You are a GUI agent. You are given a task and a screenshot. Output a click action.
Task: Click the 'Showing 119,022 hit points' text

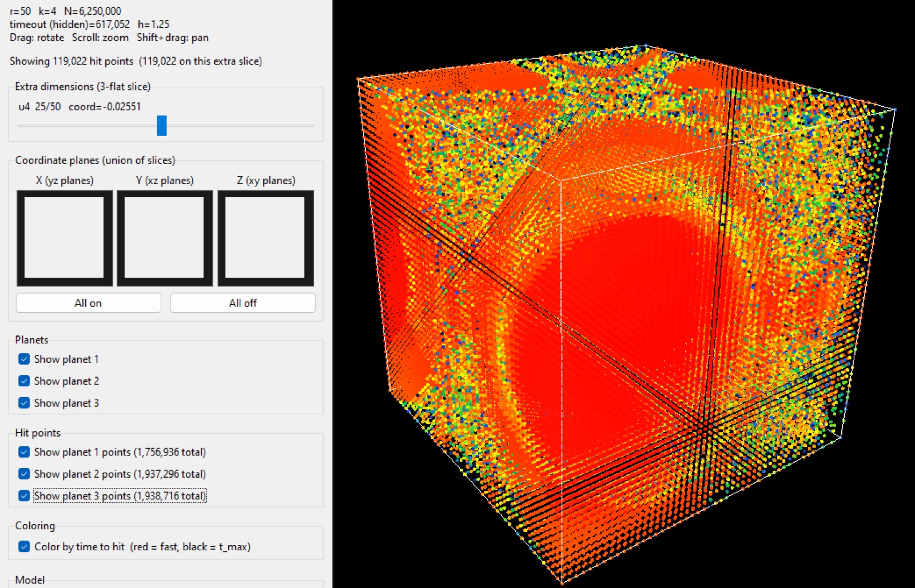pos(71,61)
